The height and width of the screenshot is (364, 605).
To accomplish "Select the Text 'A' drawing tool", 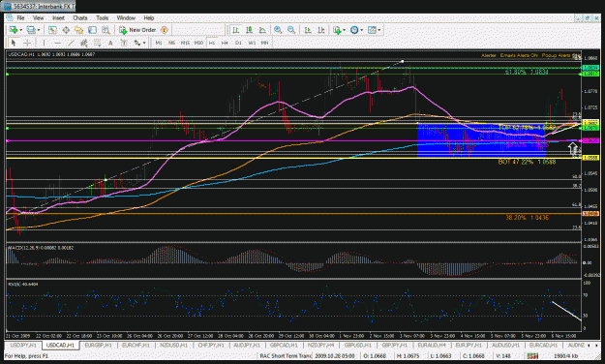I will (110, 43).
